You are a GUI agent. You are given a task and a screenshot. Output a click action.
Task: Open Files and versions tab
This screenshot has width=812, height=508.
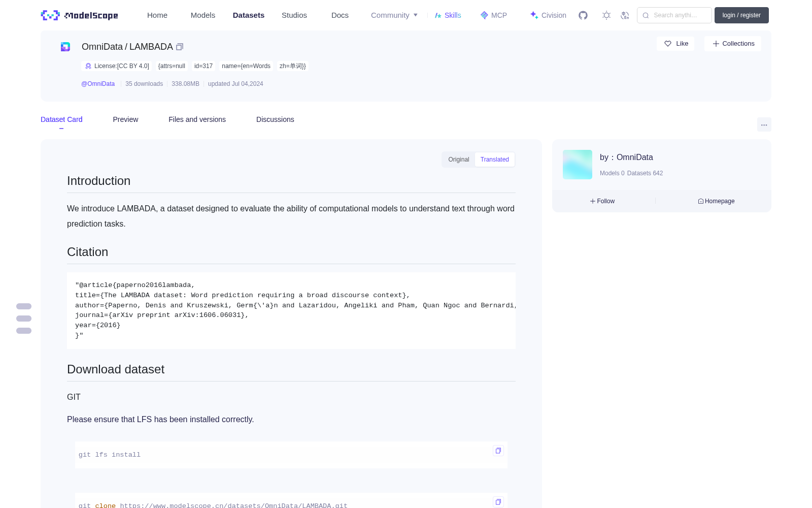(x=197, y=119)
